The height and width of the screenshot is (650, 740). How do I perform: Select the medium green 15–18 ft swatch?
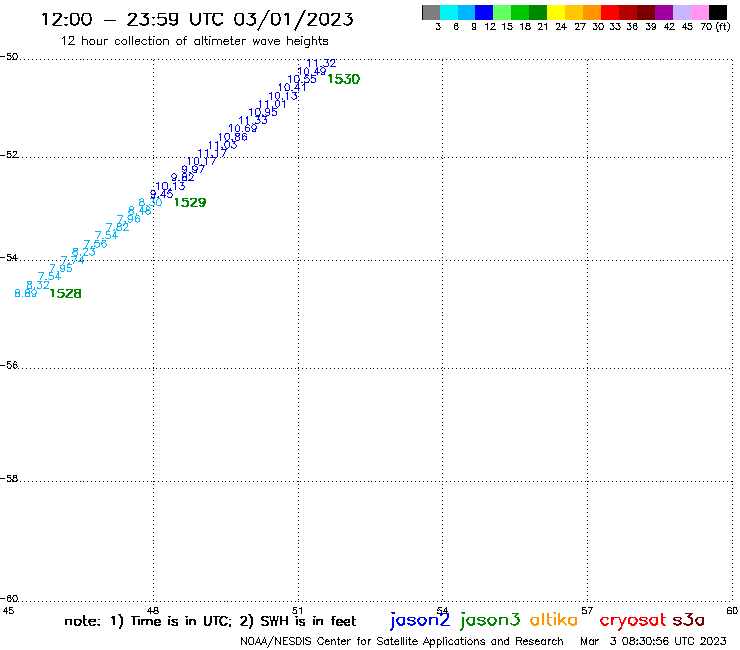pos(520,12)
